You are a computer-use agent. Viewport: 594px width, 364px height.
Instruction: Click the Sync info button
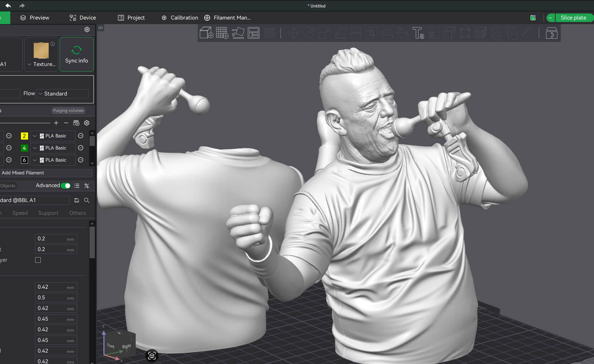[77, 54]
